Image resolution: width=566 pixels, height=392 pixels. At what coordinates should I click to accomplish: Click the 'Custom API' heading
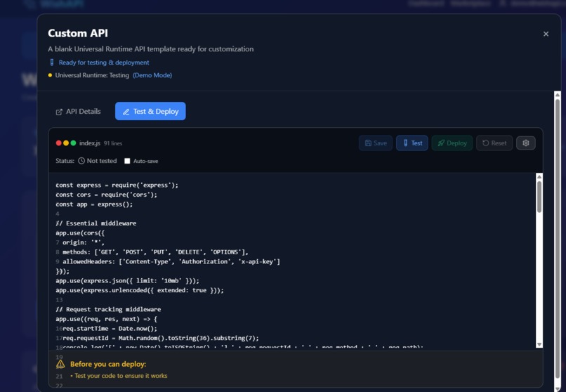tap(78, 33)
